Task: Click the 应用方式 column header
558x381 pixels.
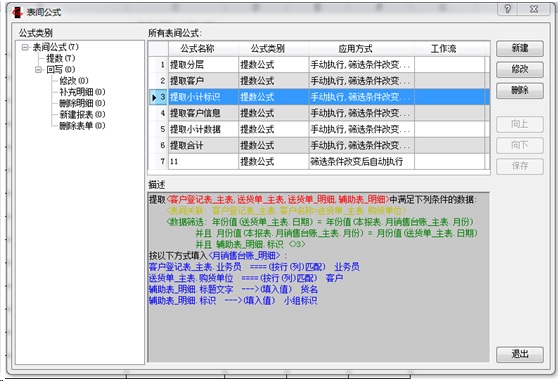Action: (362, 49)
